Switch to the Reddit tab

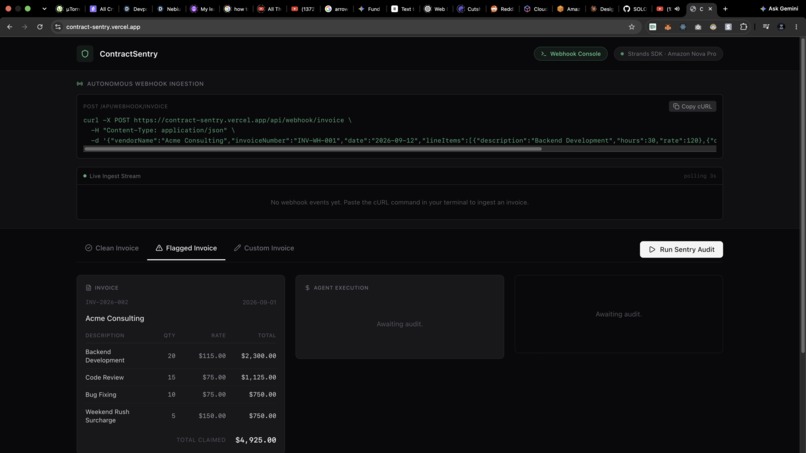[502, 9]
